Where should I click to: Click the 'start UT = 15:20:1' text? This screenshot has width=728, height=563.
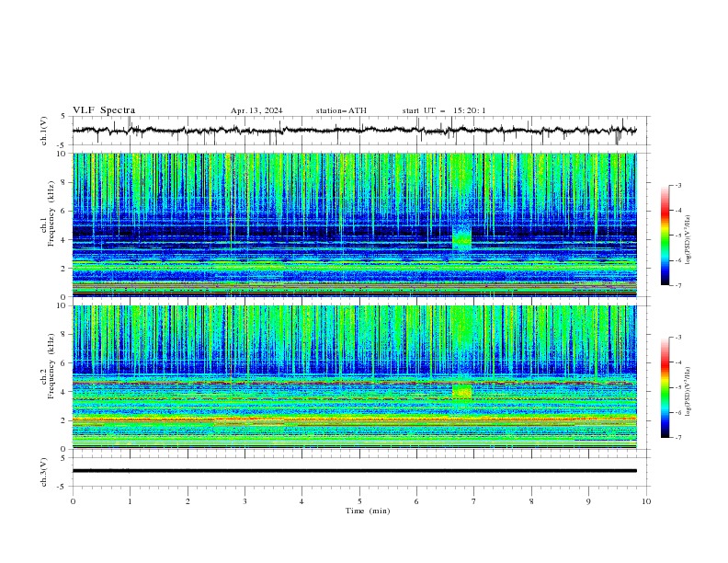click(x=444, y=110)
